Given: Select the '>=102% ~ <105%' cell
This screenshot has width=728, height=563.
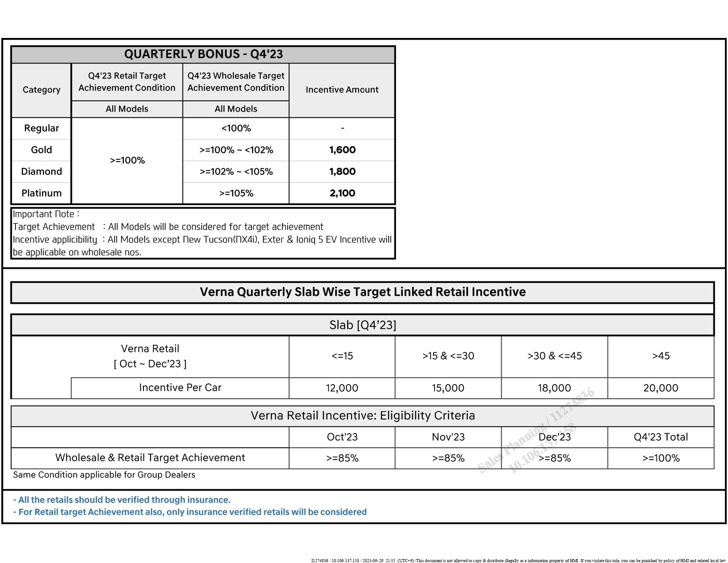Looking at the screenshot, I should (x=236, y=172).
